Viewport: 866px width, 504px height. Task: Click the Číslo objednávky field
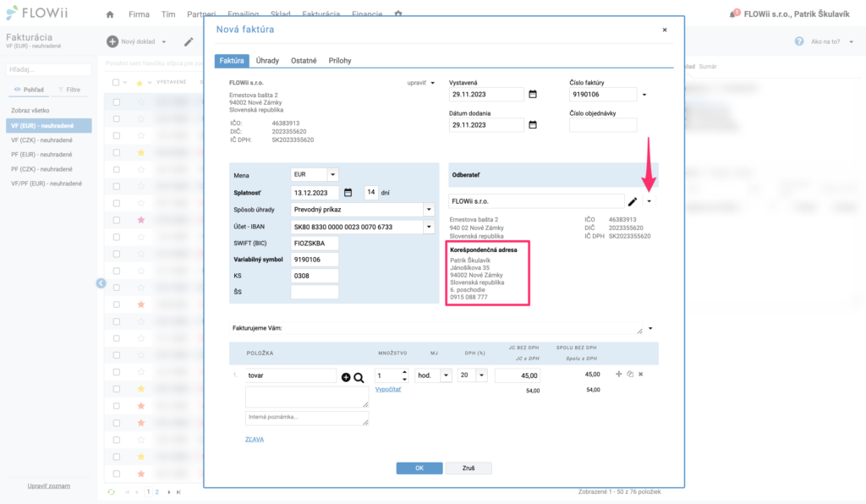pos(602,125)
